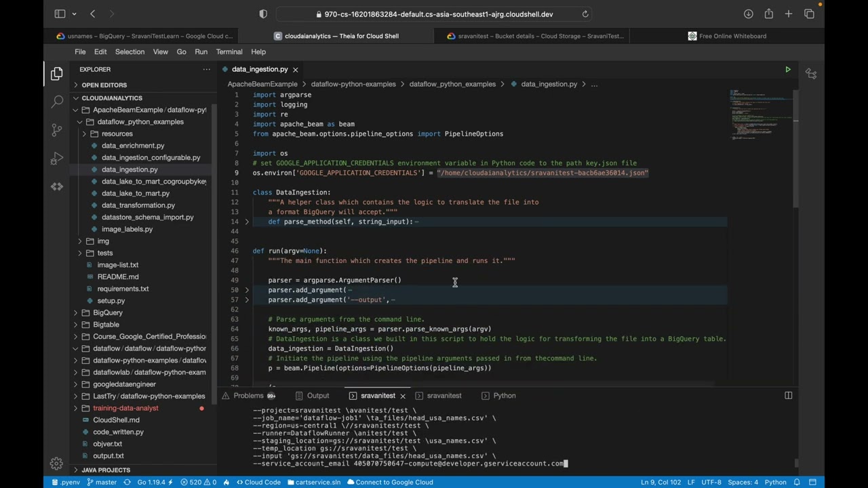Run the Python file with play button
The width and height of the screenshot is (868, 488).
coord(787,69)
